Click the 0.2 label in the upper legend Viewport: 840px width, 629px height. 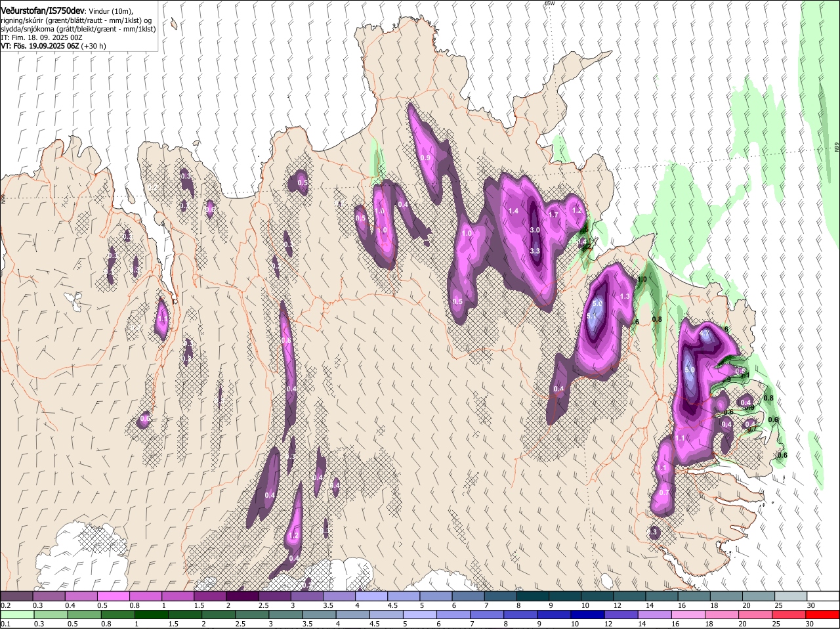point(5,605)
